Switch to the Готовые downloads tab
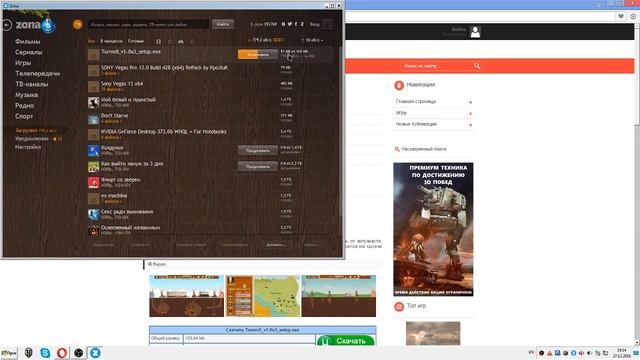 point(136,41)
